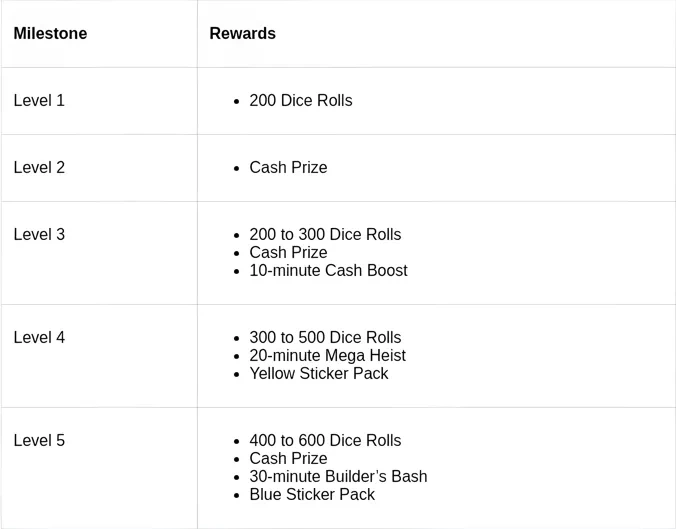Select the Level 2 milestone cell
The image size is (676, 529).
(39, 168)
